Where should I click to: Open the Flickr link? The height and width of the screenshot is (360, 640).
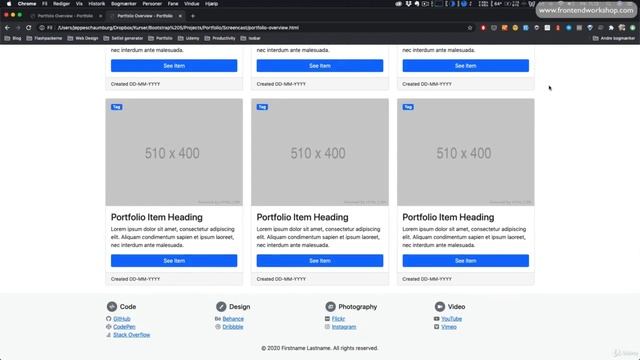[338, 319]
